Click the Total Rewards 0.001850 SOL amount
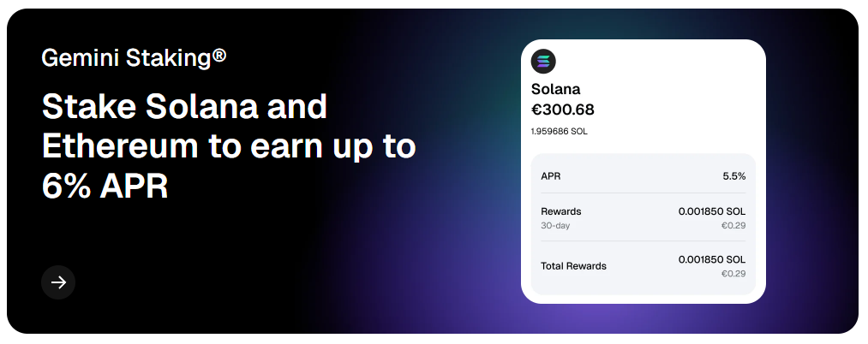 point(711,259)
